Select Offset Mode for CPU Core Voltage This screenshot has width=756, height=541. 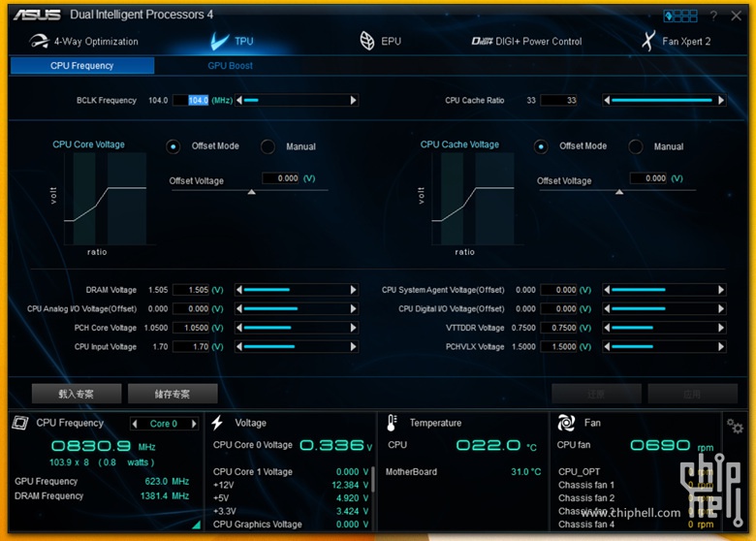point(173,146)
